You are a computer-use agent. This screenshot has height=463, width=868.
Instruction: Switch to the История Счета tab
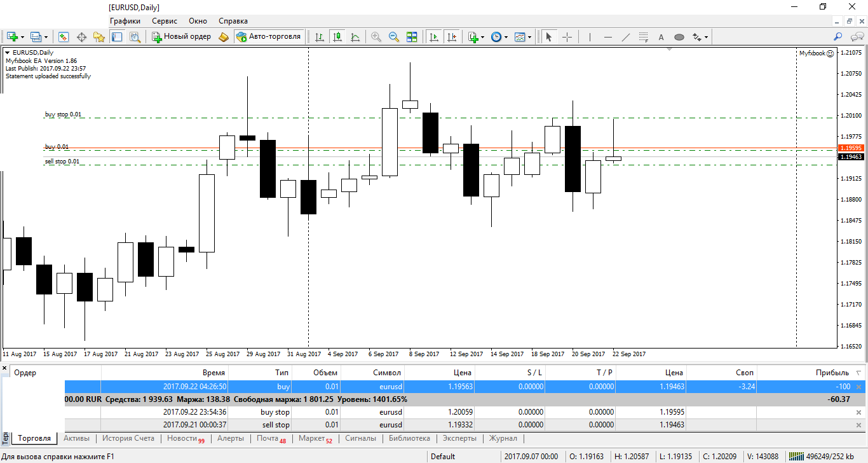click(x=128, y=438)
